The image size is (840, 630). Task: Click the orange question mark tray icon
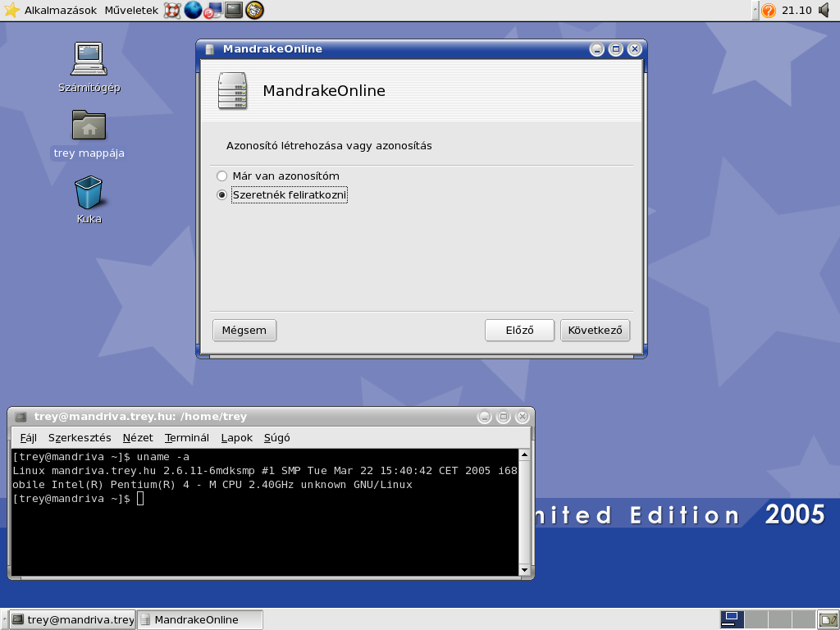point(769,10)
